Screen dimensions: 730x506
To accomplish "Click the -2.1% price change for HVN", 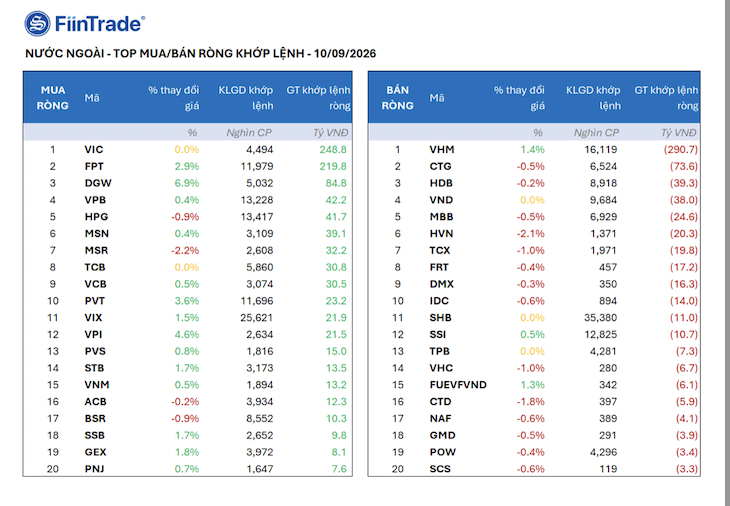I will tap(530, 233).
